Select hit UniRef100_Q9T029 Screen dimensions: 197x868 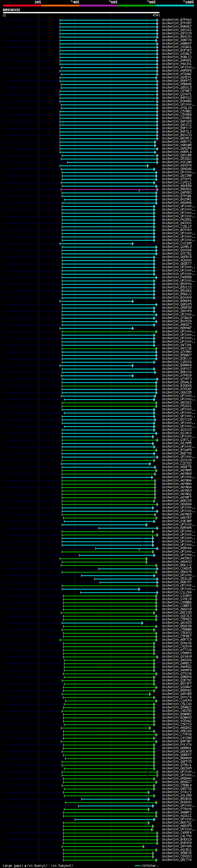click(x=176, y=33)
